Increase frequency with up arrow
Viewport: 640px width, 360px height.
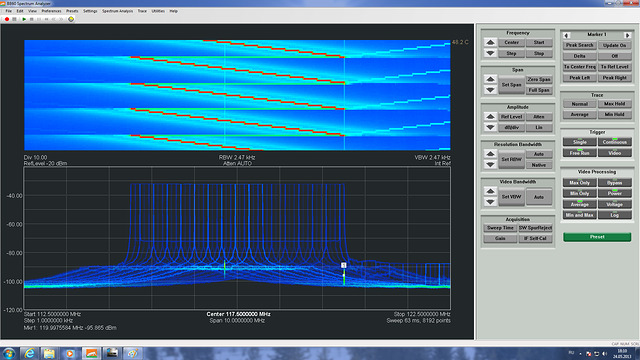[491, 42]
